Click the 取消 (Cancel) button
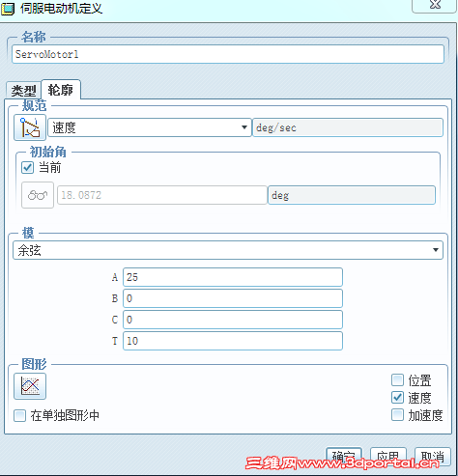 [433, 456]
